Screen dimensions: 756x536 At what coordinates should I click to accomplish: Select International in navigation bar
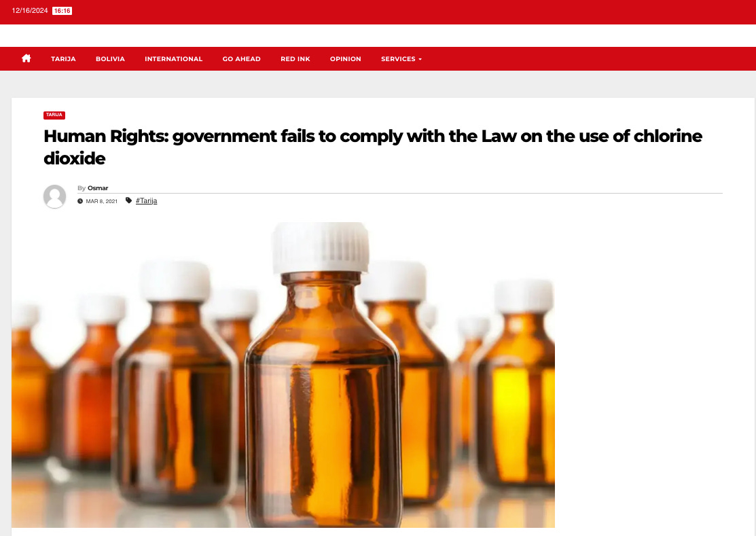click(x=174, y=59)
